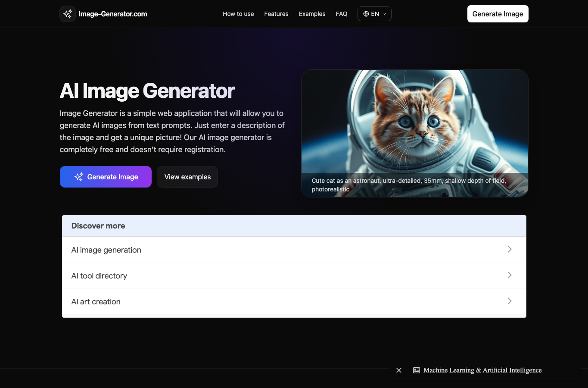Click the sparkle logo icon in header
This screenshot has height=388, width=588.
coord(68,14)
